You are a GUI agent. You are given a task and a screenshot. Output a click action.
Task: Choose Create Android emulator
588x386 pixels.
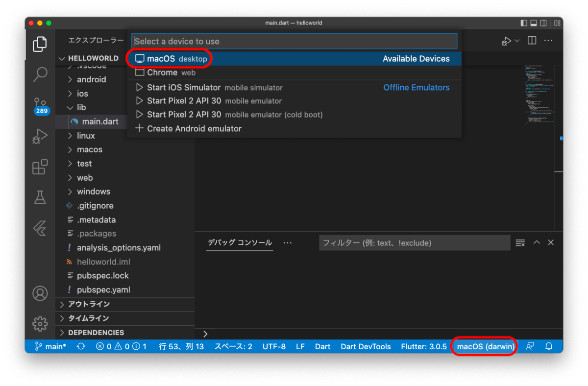click(x=294, y=129)
